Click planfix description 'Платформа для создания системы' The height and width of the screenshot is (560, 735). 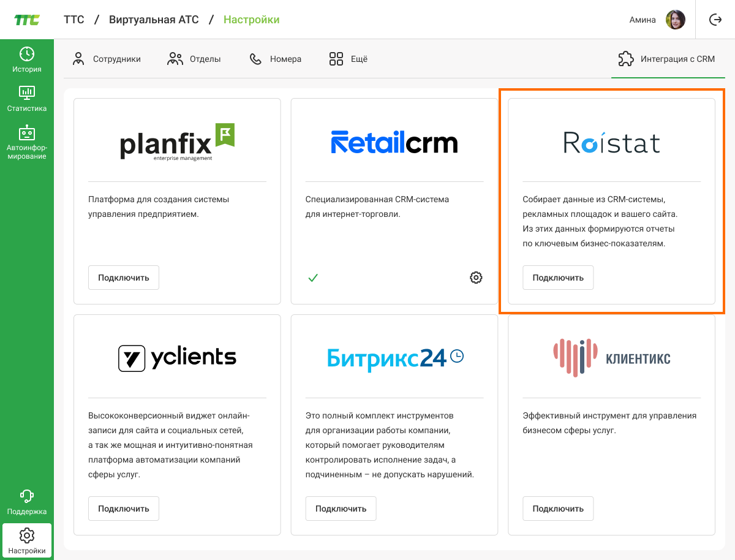[159, 199]
